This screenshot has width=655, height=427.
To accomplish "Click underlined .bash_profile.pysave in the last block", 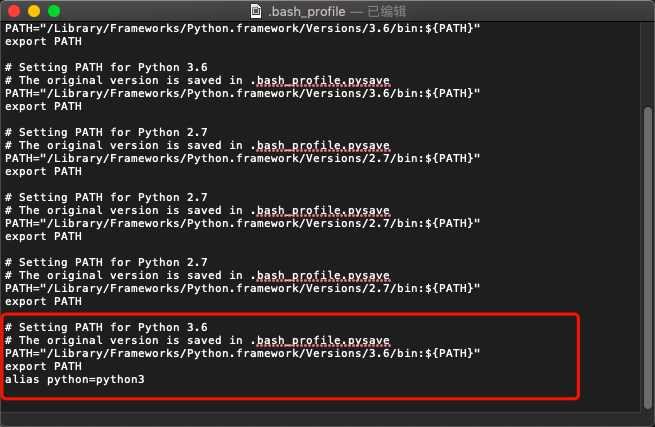I will (320, 341).
